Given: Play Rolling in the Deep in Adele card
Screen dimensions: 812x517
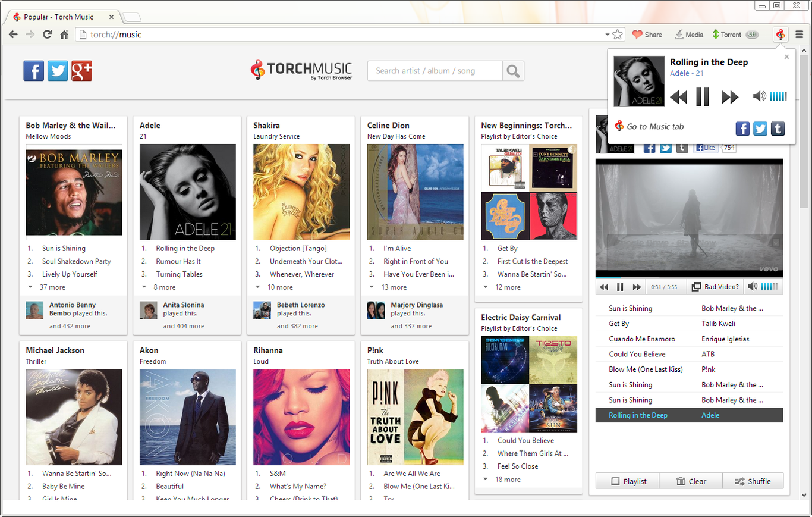Looking at the screenshot, I should click(x=185, y=249).
